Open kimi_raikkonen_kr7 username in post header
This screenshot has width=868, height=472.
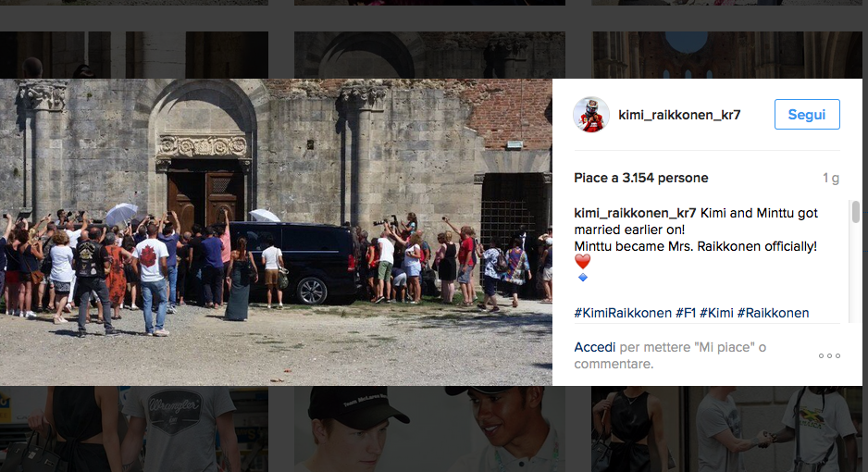679,115
